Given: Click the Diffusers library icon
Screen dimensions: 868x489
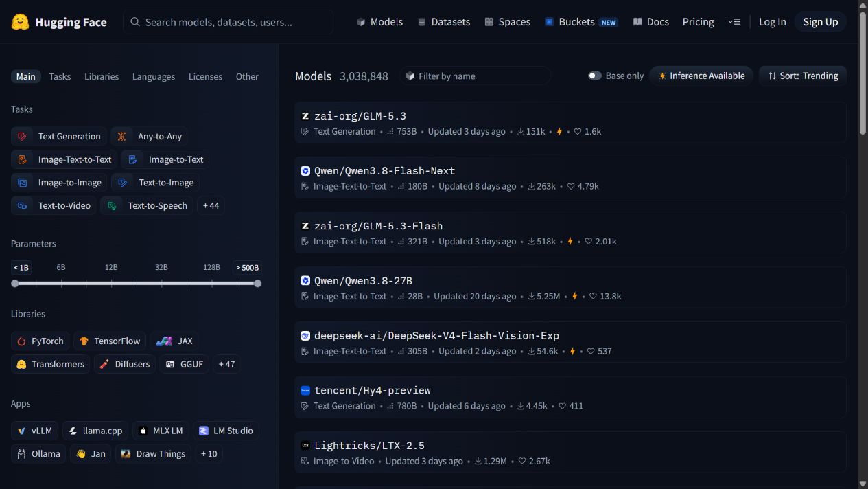Looking at the screenshot, I should [104, 364].
